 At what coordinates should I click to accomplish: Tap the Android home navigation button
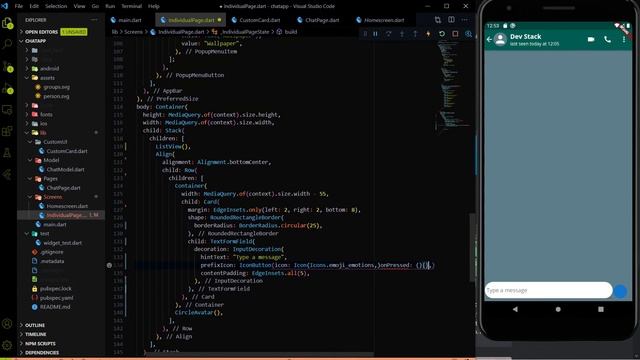[x=558, y=309]
